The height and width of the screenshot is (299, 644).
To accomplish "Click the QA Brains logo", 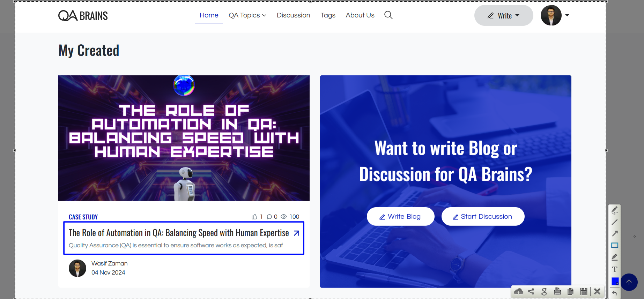I will [x=83, y=16].
